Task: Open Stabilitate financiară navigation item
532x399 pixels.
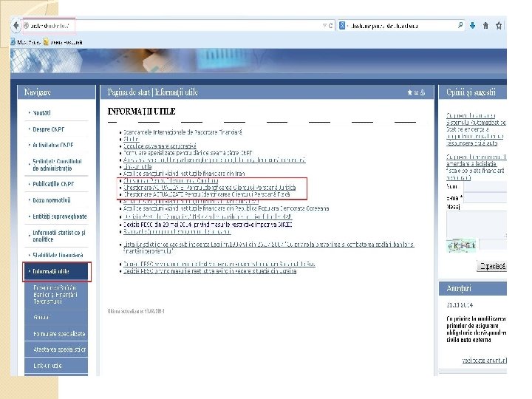Action: tap(58, 255)
